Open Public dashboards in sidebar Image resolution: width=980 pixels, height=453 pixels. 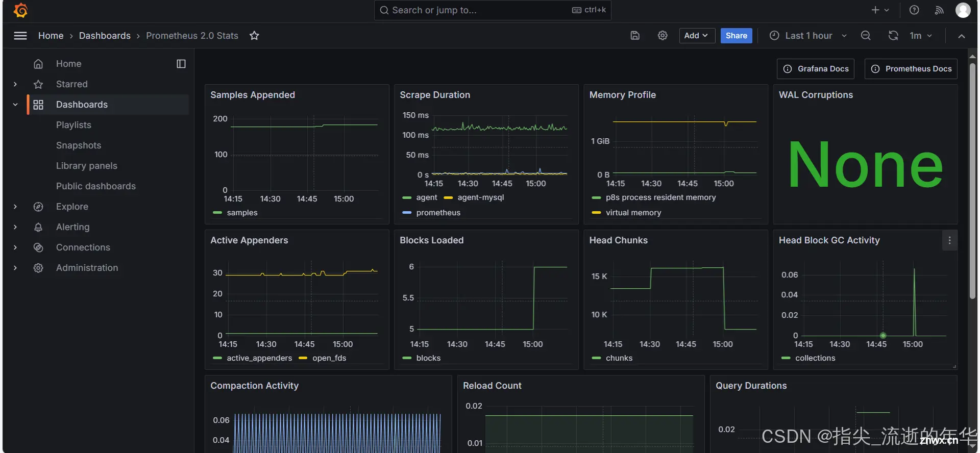click(x=96, y=186)
